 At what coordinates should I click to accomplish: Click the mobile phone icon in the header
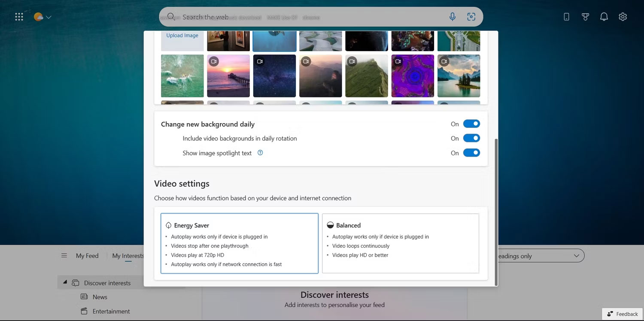[x=566, y=17]
